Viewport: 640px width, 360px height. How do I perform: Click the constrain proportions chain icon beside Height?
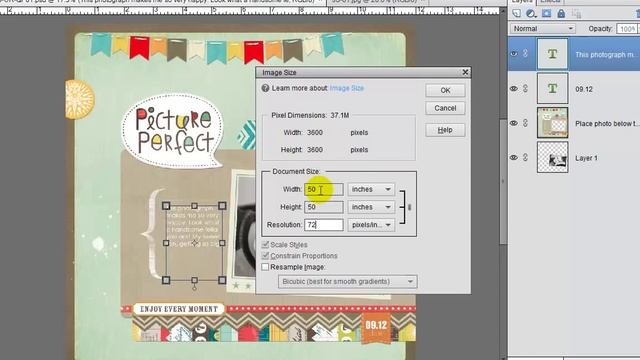point(409,207)
